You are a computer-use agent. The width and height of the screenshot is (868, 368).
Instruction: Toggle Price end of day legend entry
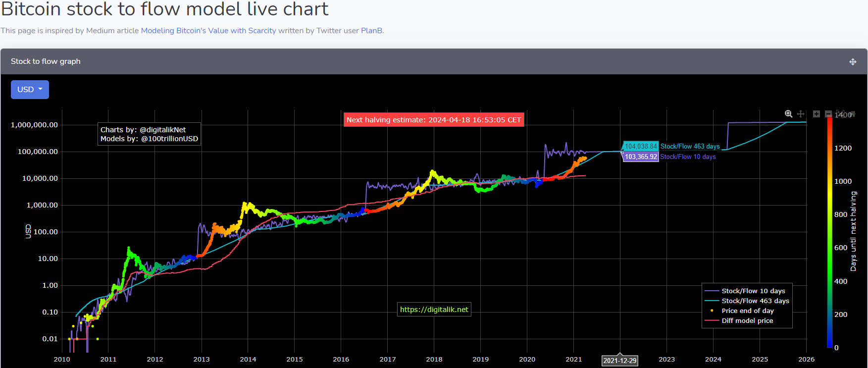(747, 311)
